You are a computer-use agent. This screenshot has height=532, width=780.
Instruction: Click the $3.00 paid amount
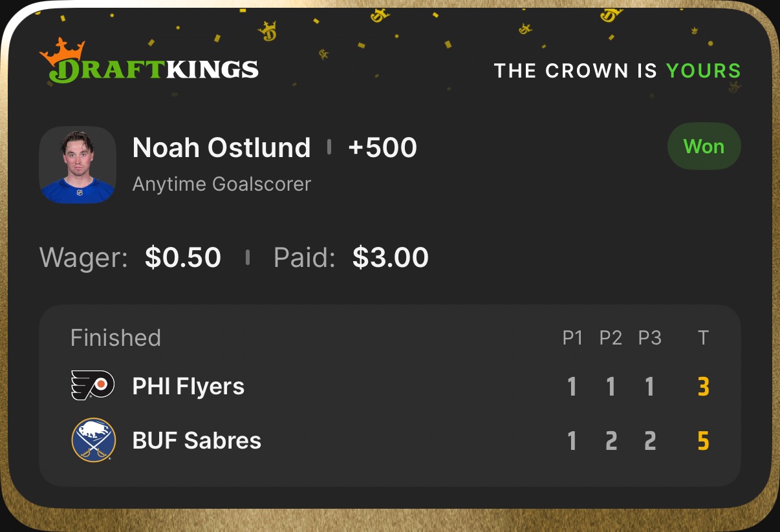coord(391,257)
